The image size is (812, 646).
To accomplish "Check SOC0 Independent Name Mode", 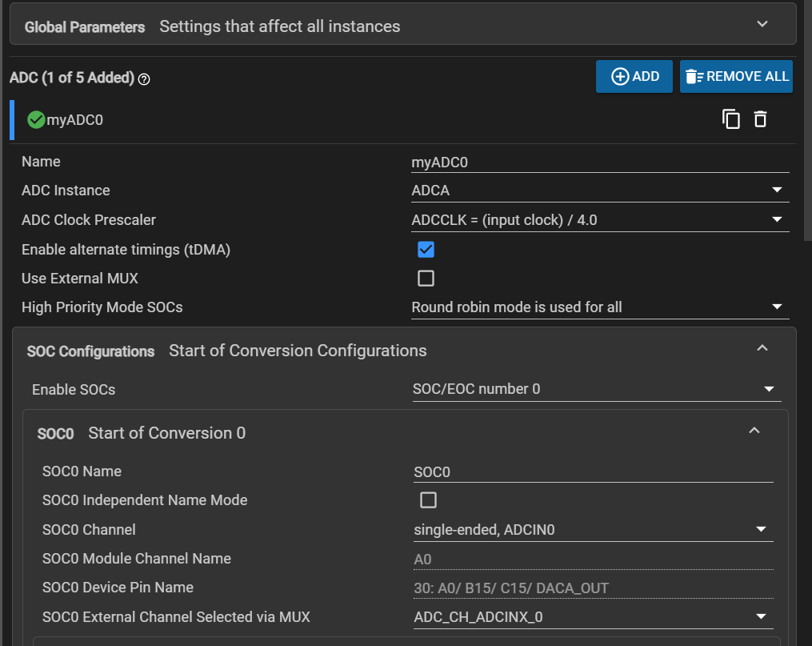I will (x=428, y=500).
